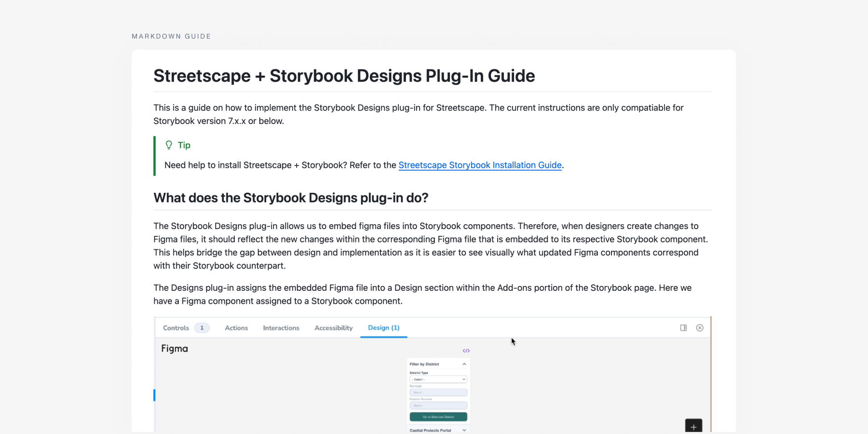Open the Borough select dropdown
Viewport: 868px width, 434px height.
[x=438, y=393]
